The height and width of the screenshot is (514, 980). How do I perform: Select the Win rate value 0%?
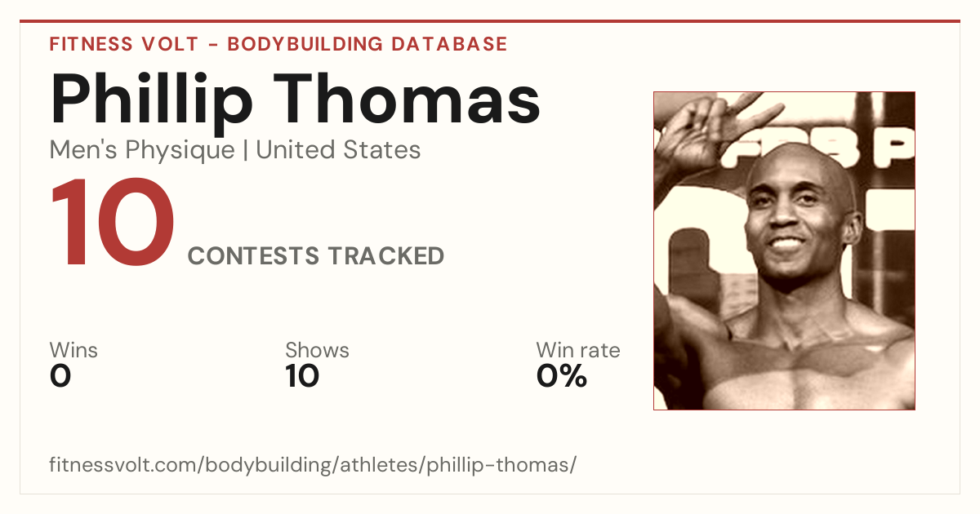[x=562, y=376]
